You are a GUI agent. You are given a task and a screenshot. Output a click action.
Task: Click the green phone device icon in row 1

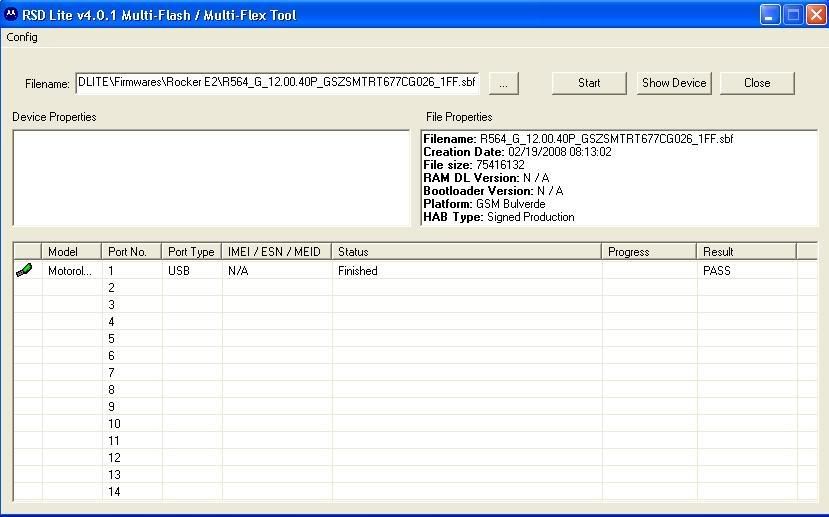[24, 270]
